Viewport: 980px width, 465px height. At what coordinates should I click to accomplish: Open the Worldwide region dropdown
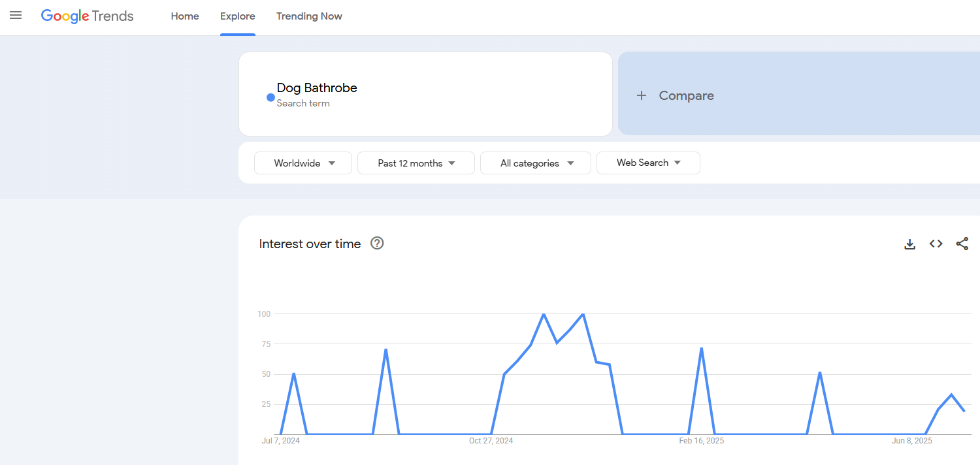pos(302,163)
